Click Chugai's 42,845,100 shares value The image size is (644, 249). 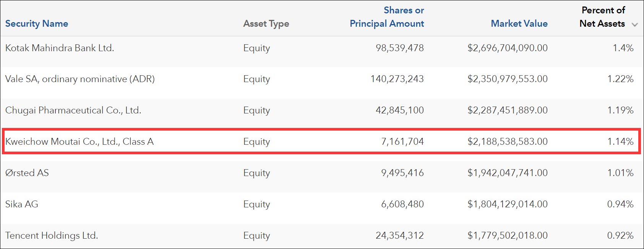[x=400, y=110]
